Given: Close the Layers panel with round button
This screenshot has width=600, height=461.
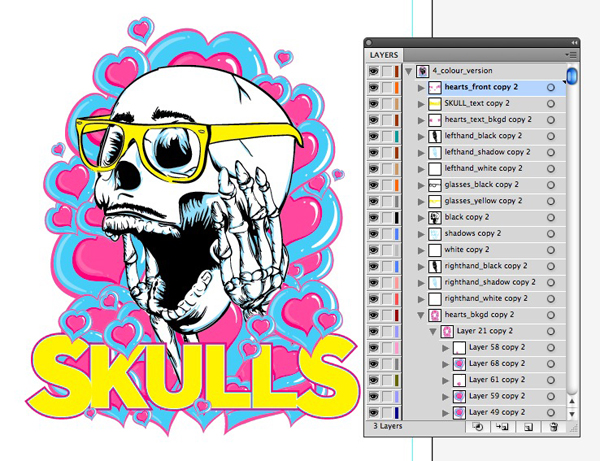Looking at the screenshot, I should [369, 43].
